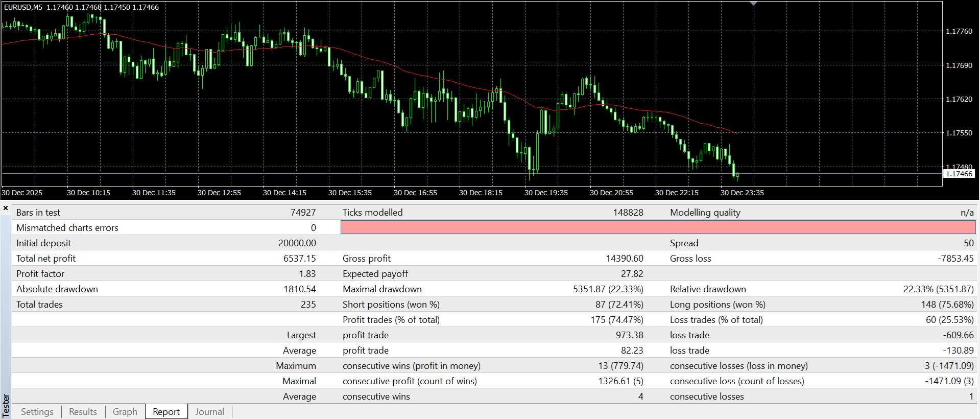Click the EURUSD,M5 chart title text
This screenshot has width=980, height=419.
point(23,7)
